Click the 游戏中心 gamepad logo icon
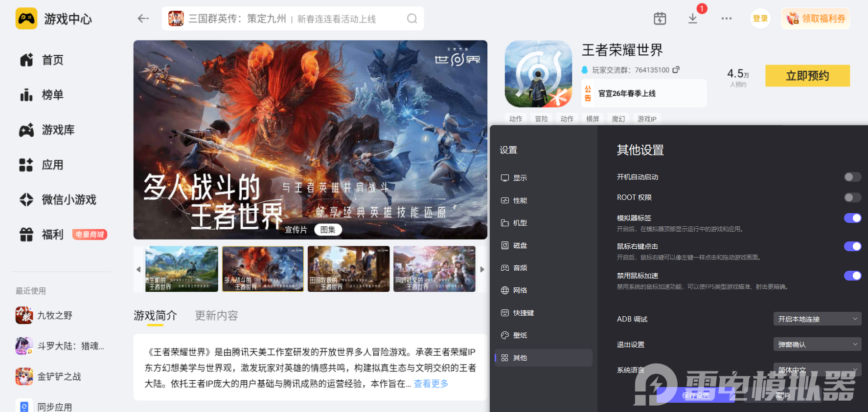The height and width of the screenshot is (412, 868). pyautogui.click(x=26, y=19)
